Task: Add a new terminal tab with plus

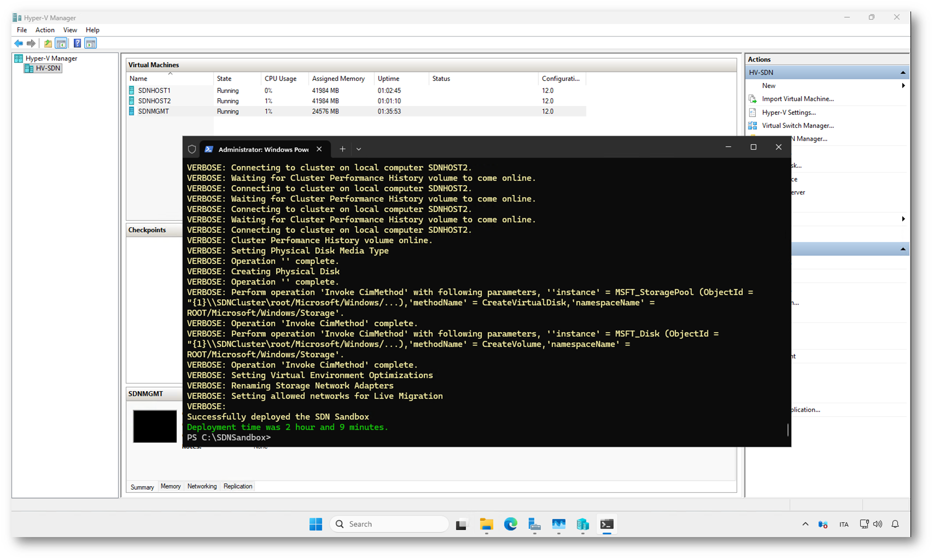Action: [x=342, y=149]
